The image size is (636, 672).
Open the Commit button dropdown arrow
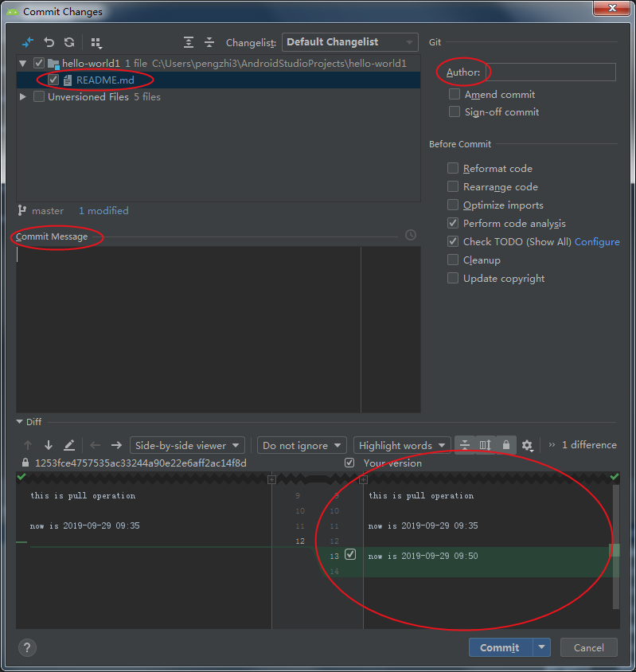pos(542,647)
